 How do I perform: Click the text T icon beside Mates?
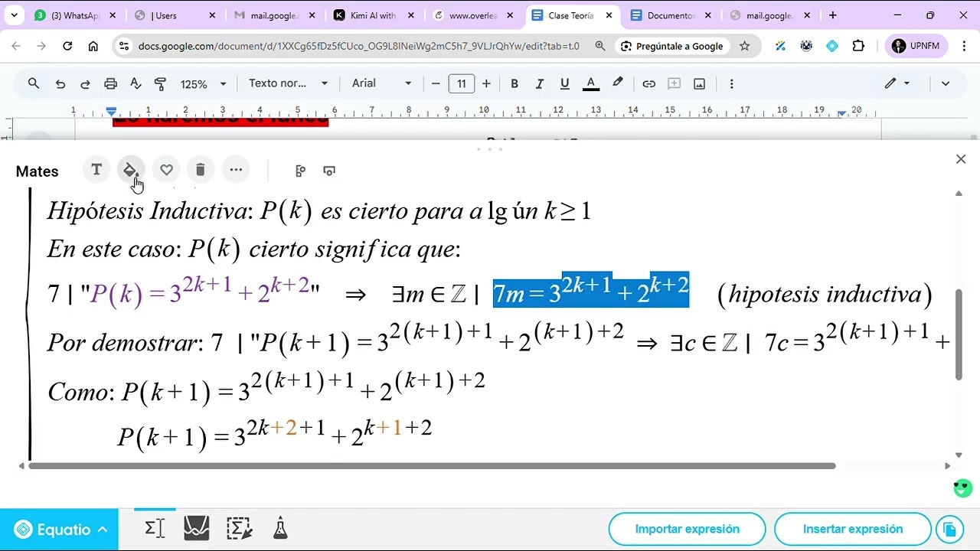tap(96, 170)
